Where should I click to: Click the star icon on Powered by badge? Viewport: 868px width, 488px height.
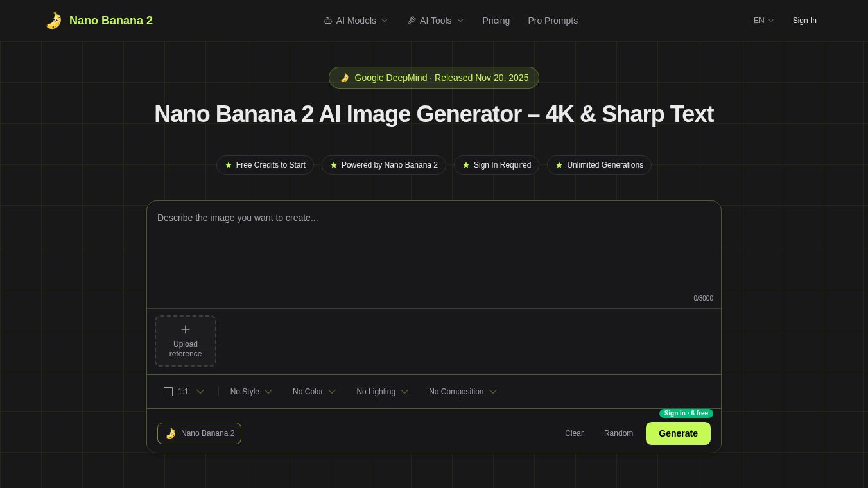pos(334,165)
